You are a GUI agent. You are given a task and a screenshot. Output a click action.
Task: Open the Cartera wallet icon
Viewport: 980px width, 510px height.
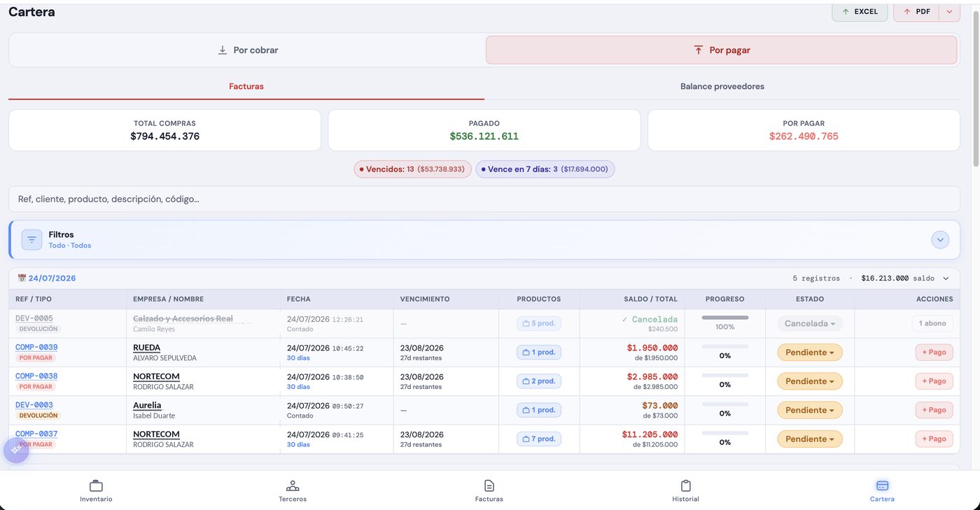coord(882,486)
